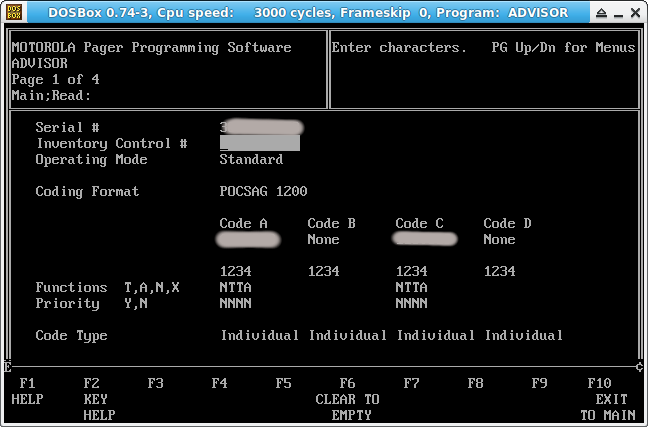Click the F5 function key label

(x=284, y=383)
